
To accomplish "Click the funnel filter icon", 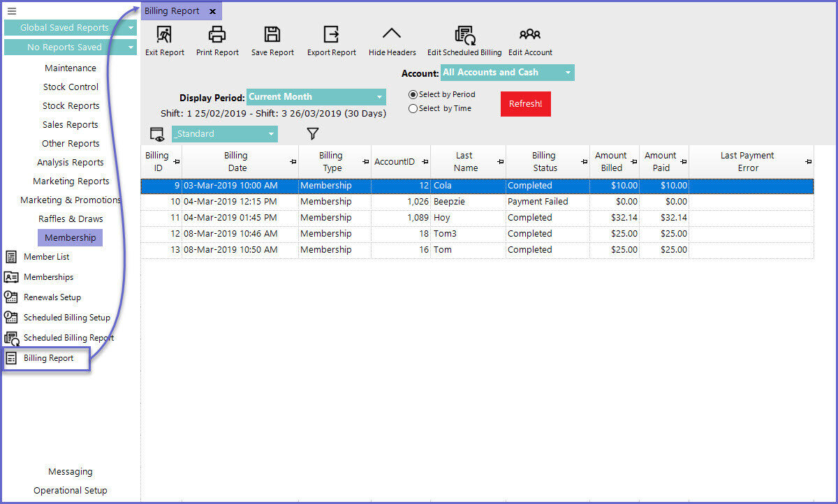I will 313,134.
